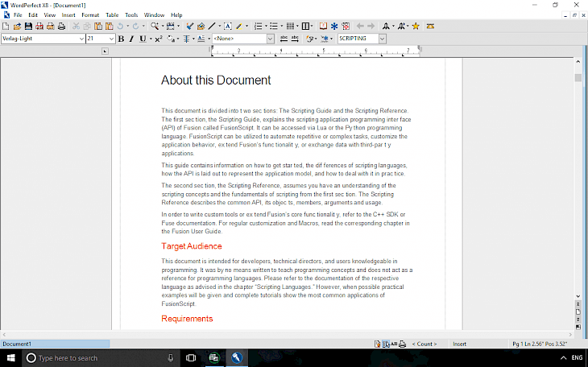Open the Window menu
The image size is (588, 367).
(154, 15)
